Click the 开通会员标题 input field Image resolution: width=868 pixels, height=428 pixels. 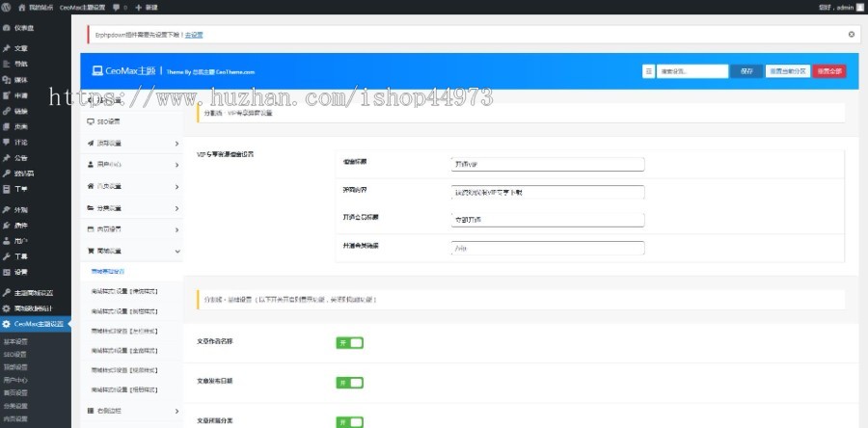(548, 220)
